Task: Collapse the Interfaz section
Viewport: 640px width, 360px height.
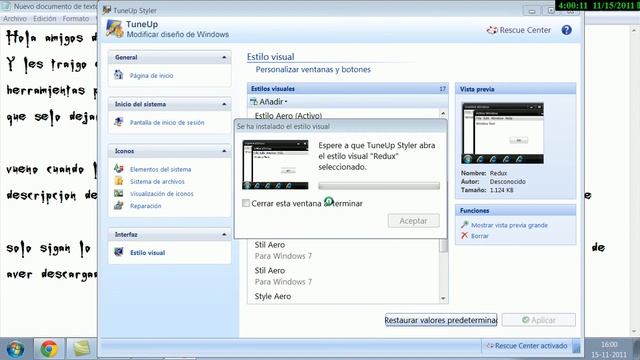Action: coord(224,235)
